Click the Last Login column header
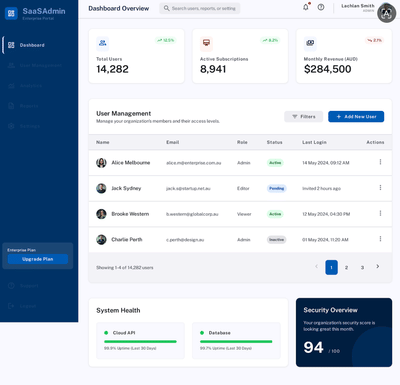This screenshot has height=385, width=400. (314, 142)
